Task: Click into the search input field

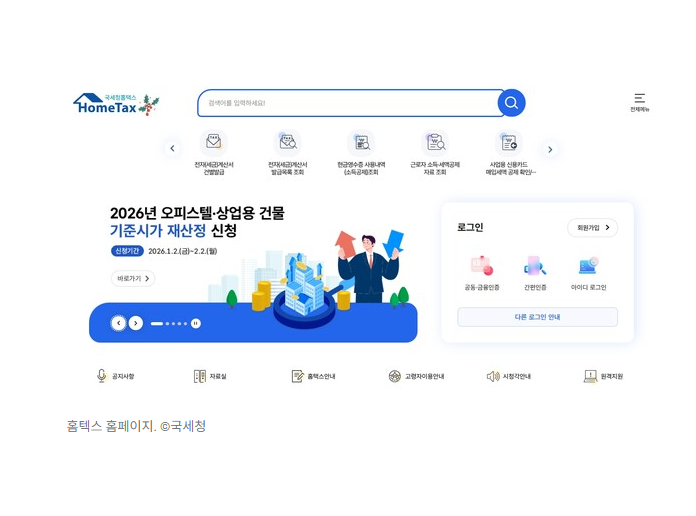Action: [348, 103]
